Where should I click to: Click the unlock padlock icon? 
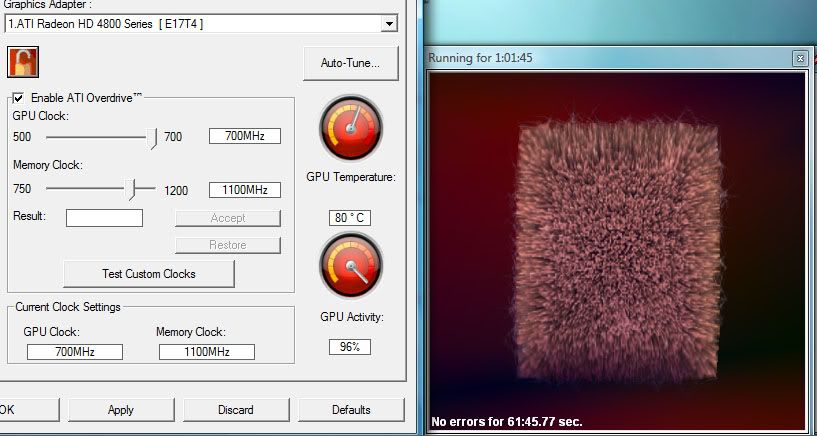click(23, 62)
